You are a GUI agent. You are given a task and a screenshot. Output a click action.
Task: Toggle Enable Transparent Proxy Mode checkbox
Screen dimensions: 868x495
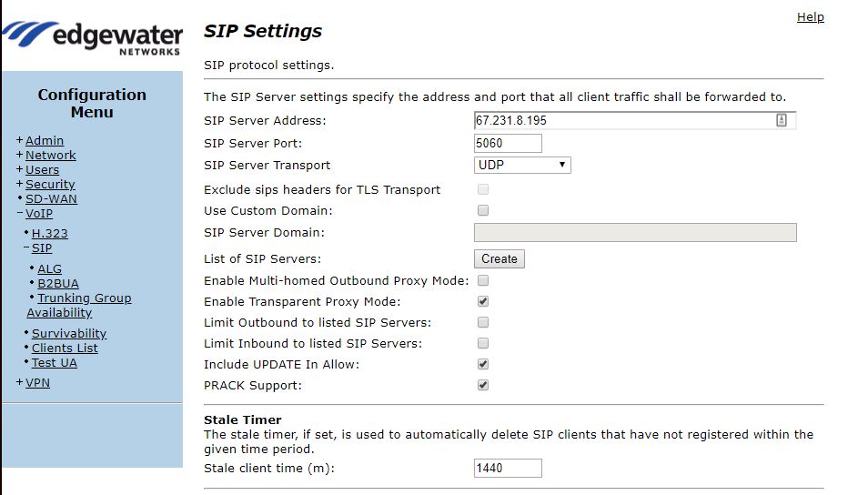(483, 301)
